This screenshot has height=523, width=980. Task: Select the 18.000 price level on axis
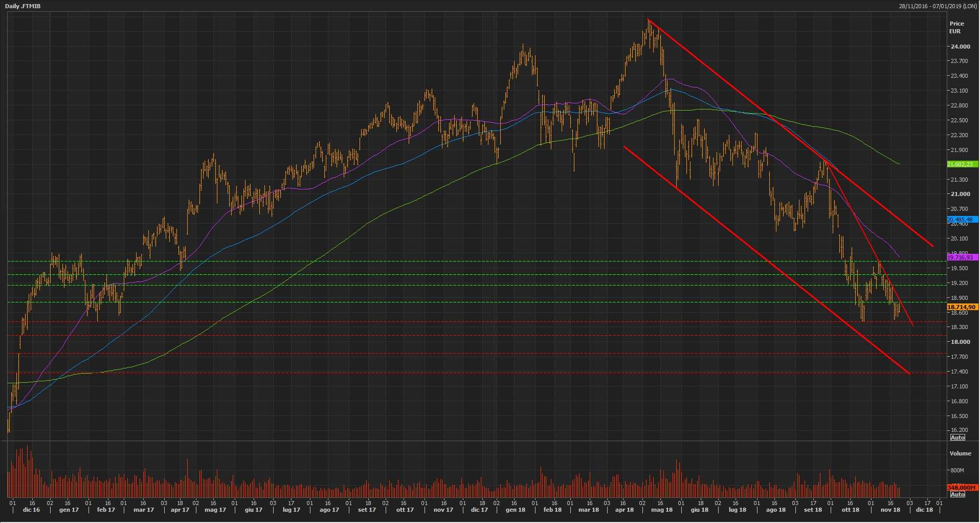(960, 342)
